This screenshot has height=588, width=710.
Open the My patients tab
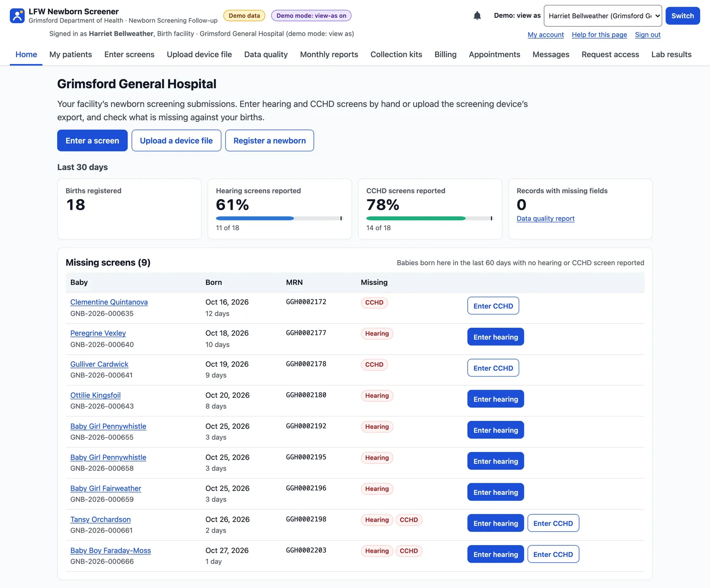pyautogui.click(x=71, y=55)
